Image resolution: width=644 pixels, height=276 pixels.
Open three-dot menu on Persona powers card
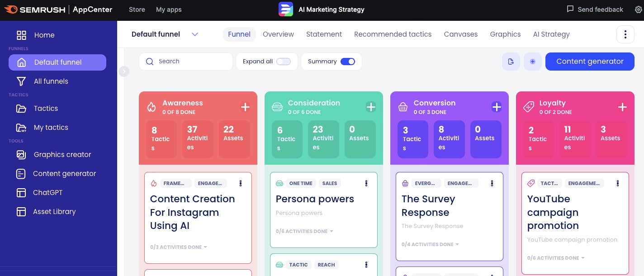pyautogui.click(x=366, y=183)
